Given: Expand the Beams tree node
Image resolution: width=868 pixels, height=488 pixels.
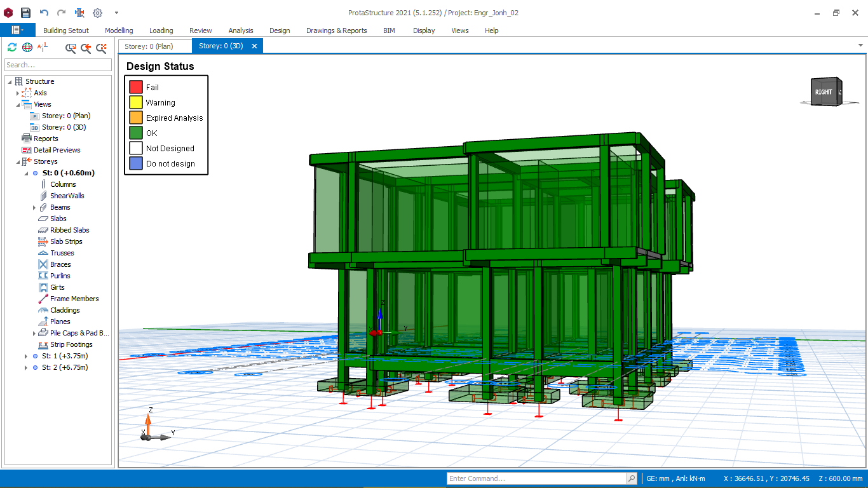Looking at the screenshot, I should pos(34,207).
